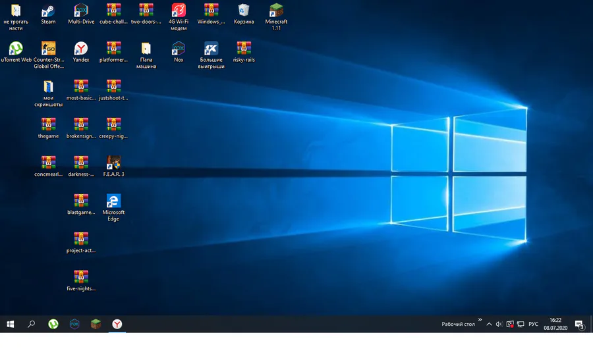The width and height of the screenshot is (593, 364).
Task: Select the Корзина recycle bin
Action: pyautogui.click(x=244, y=14)
